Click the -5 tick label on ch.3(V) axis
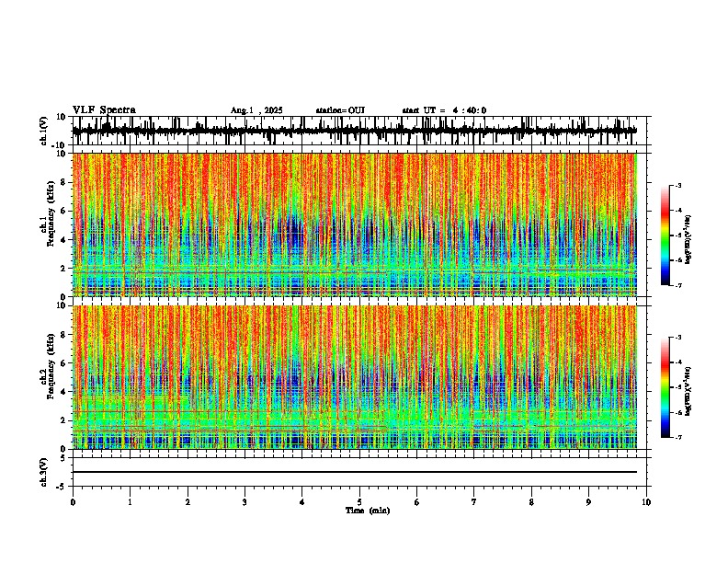 coord(63,487)
